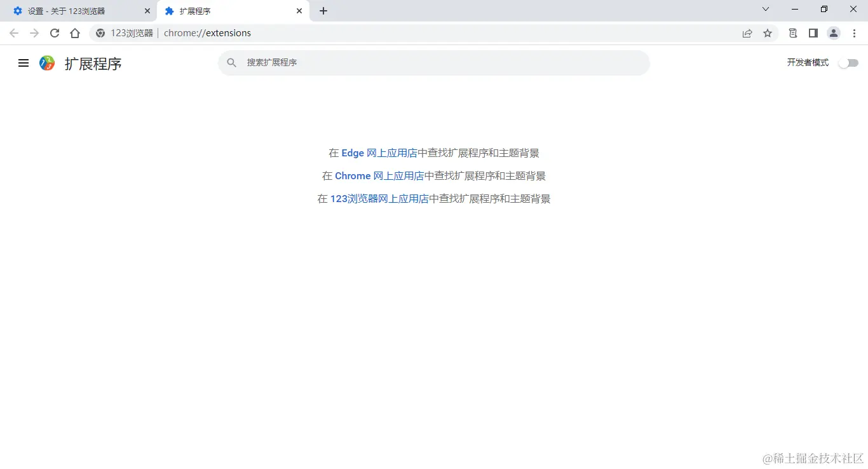Click the 开发者模式 label
868x469 pixels.
click(x=808, y=63)
